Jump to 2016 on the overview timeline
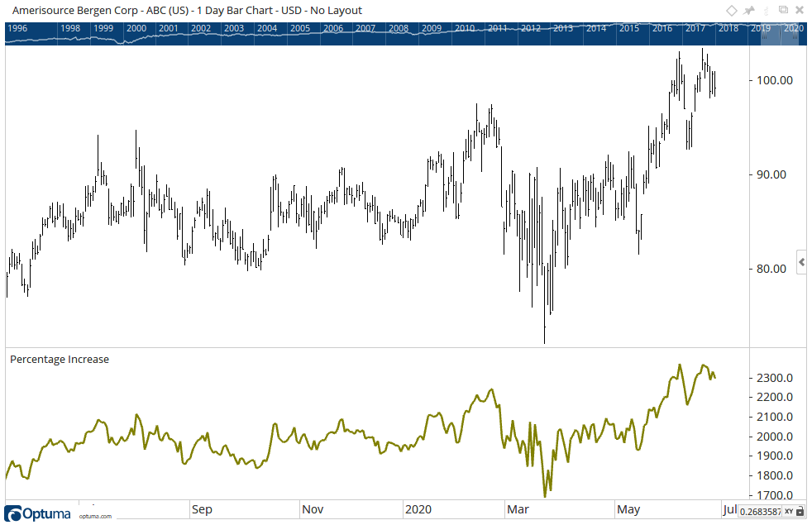 coord(662,28)
